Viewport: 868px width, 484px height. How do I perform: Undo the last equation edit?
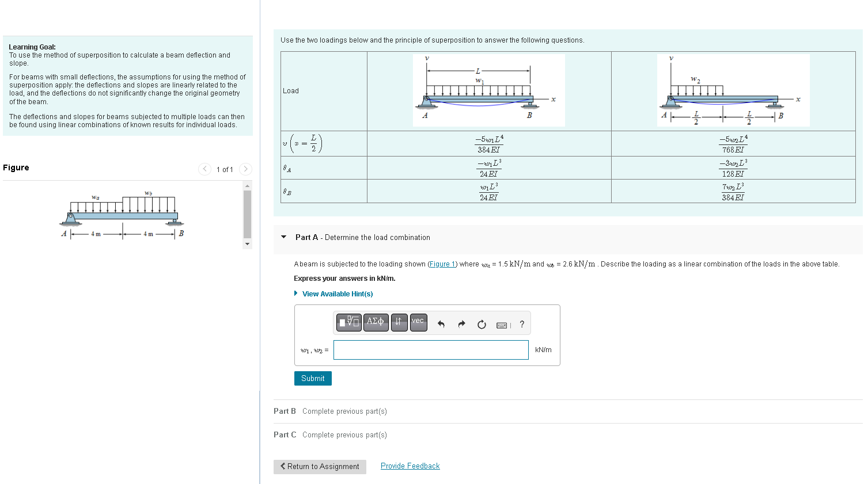click(440, 323)
